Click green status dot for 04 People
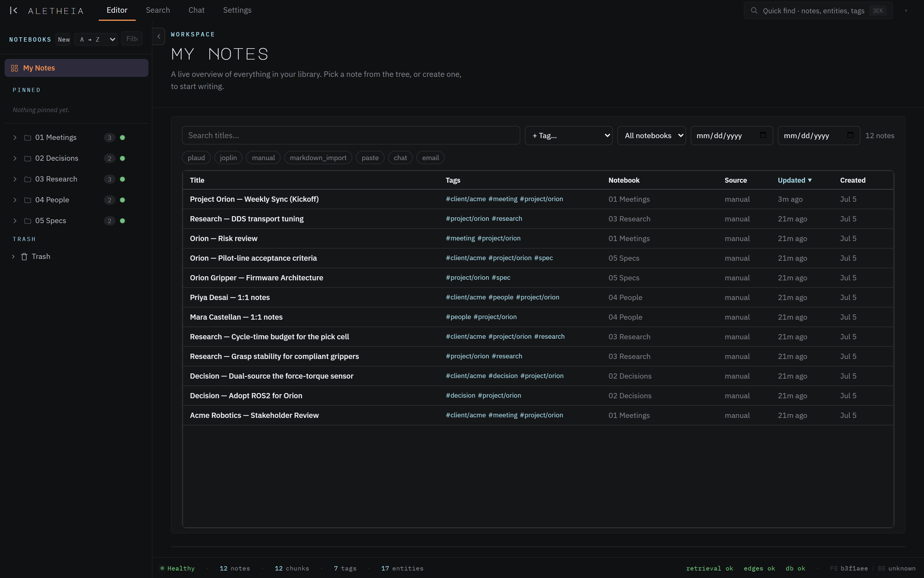This screenshot has height=578, width=924. pyautogui.click(x=122, y=200)
